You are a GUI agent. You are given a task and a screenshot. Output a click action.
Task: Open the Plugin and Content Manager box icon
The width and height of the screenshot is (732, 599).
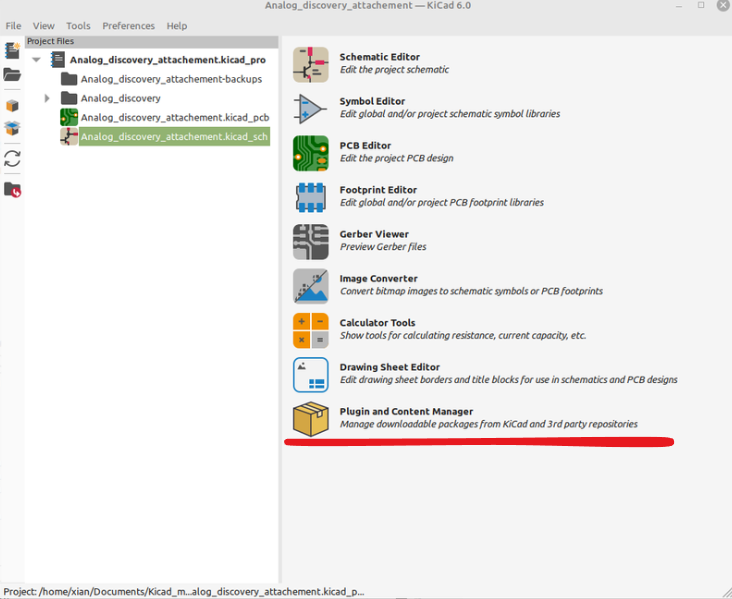(310, 419)
